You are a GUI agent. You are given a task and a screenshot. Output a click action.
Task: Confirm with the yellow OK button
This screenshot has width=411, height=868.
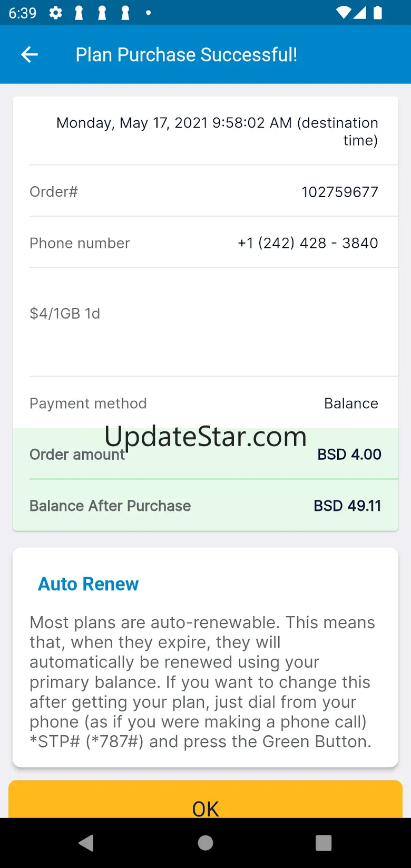[x=205, y=801]
